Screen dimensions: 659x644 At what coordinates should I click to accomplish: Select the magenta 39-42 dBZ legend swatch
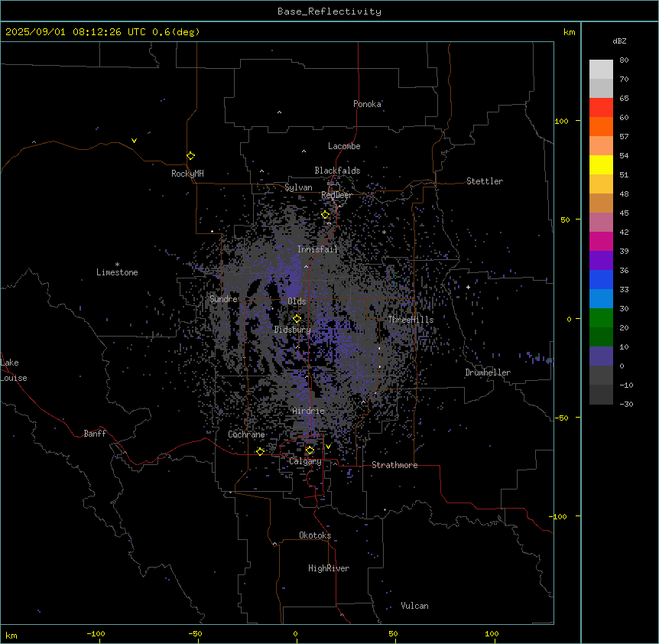(601, 241)
